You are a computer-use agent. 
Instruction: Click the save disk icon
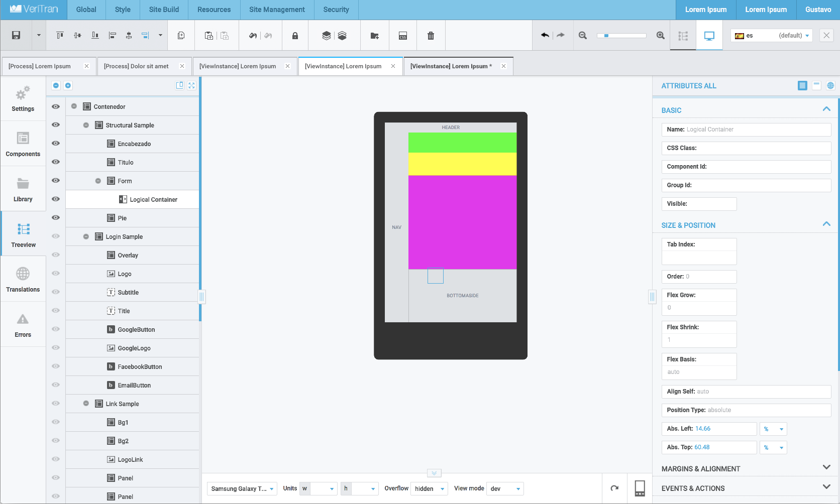[x=16, y=35]
